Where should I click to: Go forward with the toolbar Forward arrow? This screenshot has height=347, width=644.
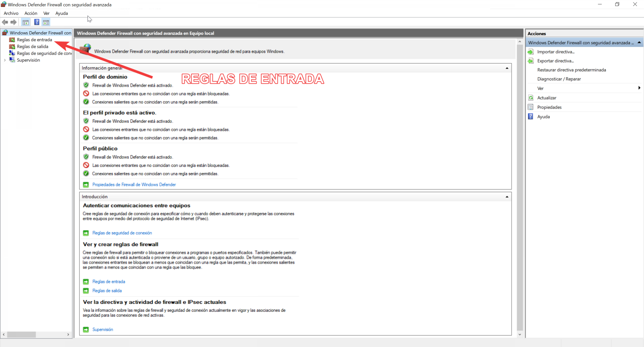click(x=13, y=22)
